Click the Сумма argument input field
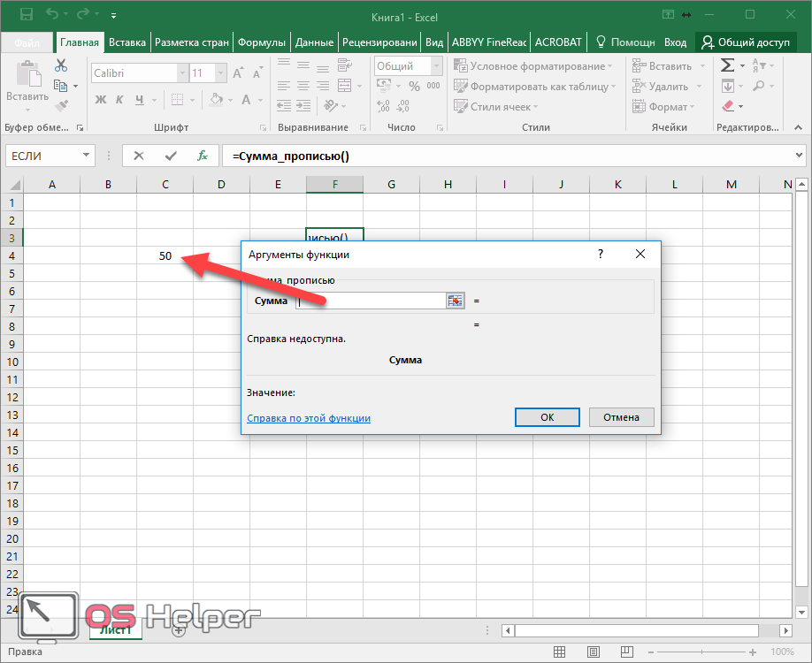This screenshot has width=812, height=663. click(x=372, y=301)
